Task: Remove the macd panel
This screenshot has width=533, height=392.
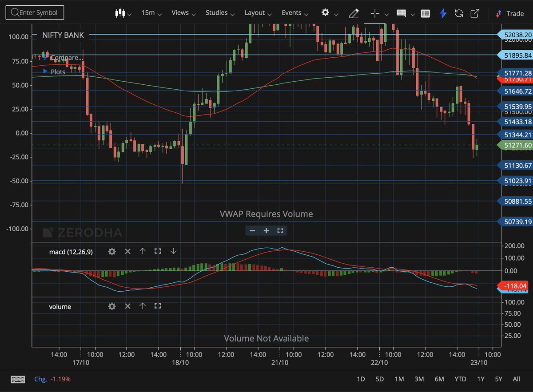Action: (x=127, y=251)
